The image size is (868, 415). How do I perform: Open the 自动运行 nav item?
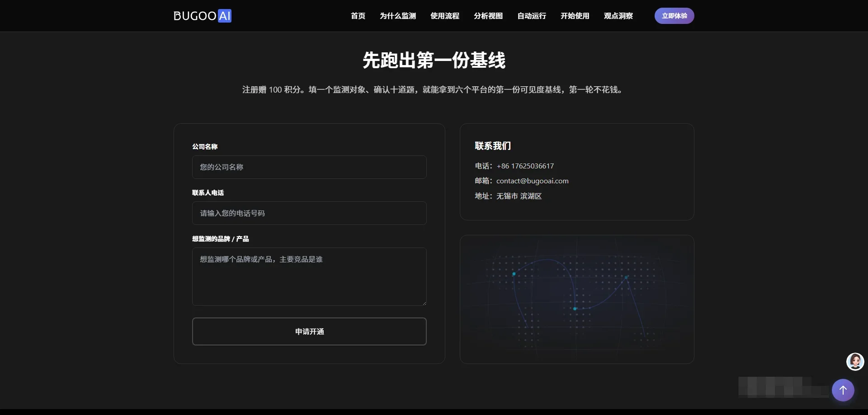coord(532,16)
